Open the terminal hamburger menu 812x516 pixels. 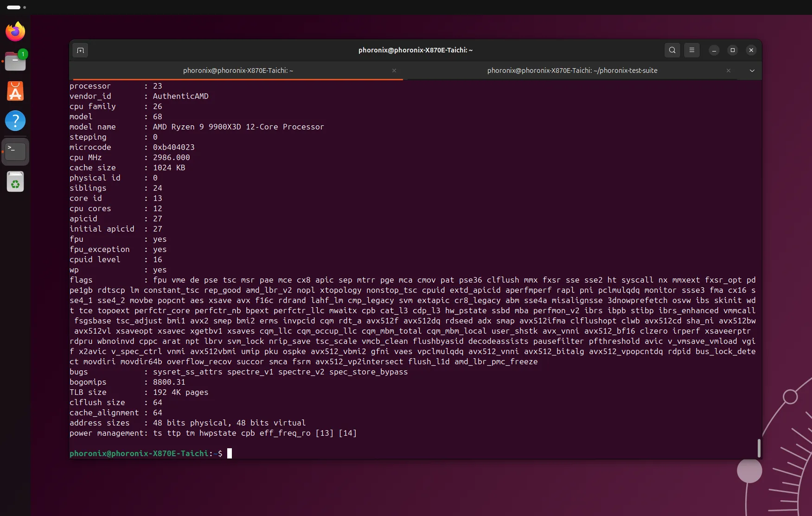[691, 50]
